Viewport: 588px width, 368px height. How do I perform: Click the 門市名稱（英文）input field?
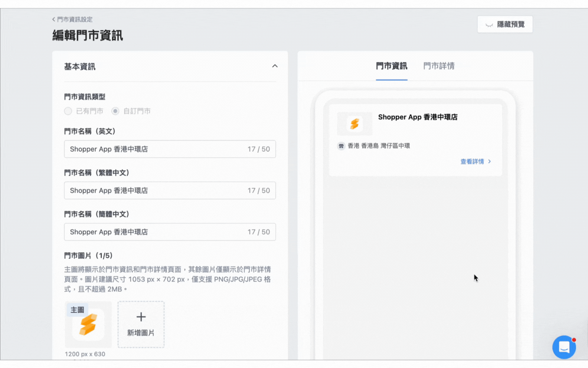(x=170, y=149)
